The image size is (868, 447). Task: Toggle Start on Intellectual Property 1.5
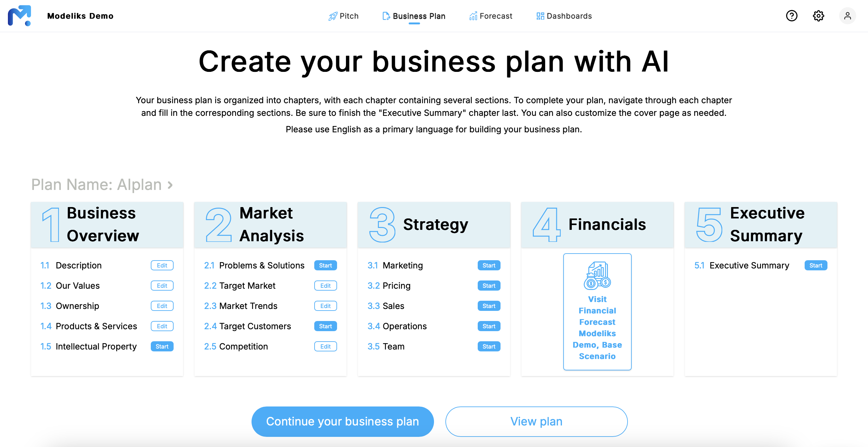(x=161, y=346)
